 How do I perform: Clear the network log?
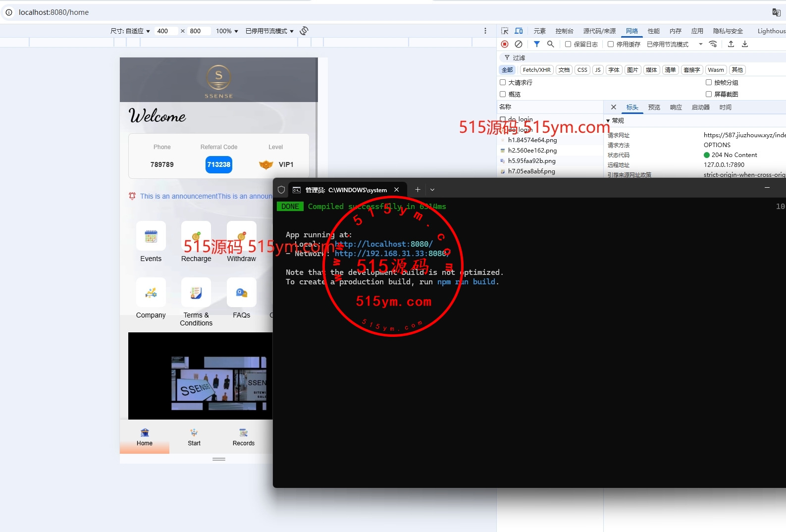(519, 44)
